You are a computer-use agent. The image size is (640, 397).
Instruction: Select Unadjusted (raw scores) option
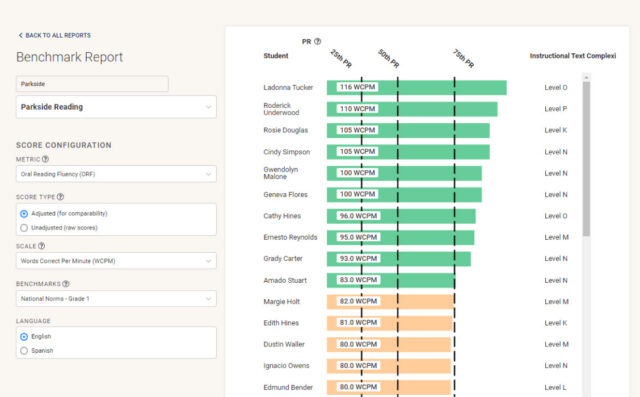(24, 228)
